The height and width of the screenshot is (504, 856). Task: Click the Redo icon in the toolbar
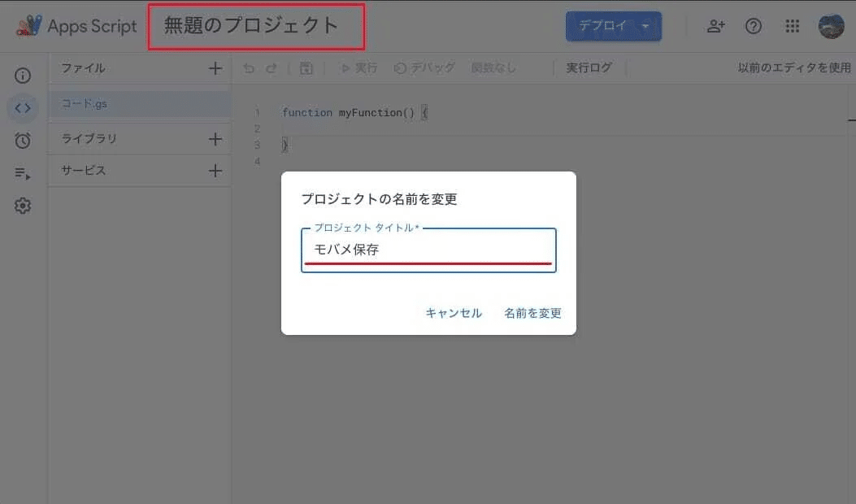coord(272,68)
